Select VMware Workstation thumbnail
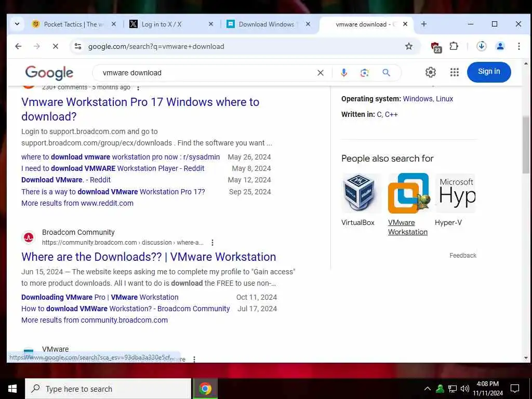This screenshot has width=532, height=399. click(408, 193)
